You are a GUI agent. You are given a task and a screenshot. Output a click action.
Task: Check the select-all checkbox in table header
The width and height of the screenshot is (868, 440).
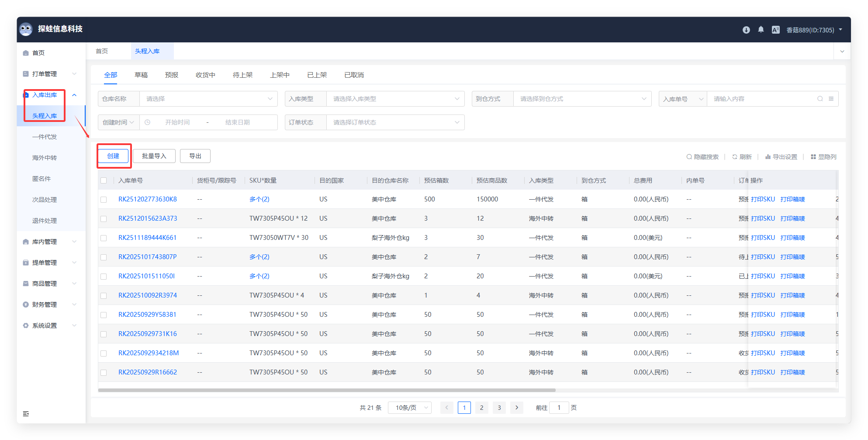pos(104,180)
